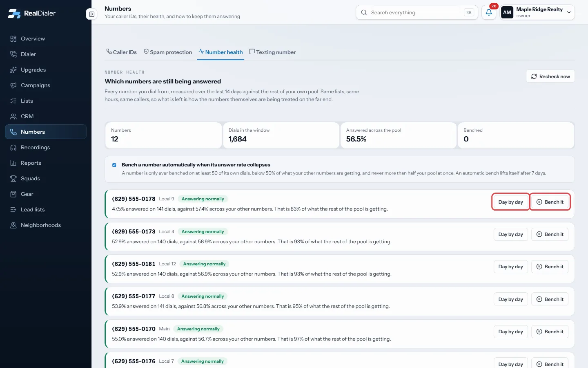Click the Answered across the pool 56.5% card
Viewport: 588px width, 368px height.
(x=399, y=135)
